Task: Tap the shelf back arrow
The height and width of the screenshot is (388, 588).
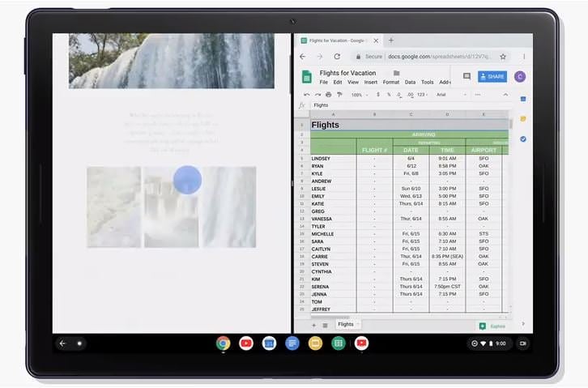Action: pos(62,343)
